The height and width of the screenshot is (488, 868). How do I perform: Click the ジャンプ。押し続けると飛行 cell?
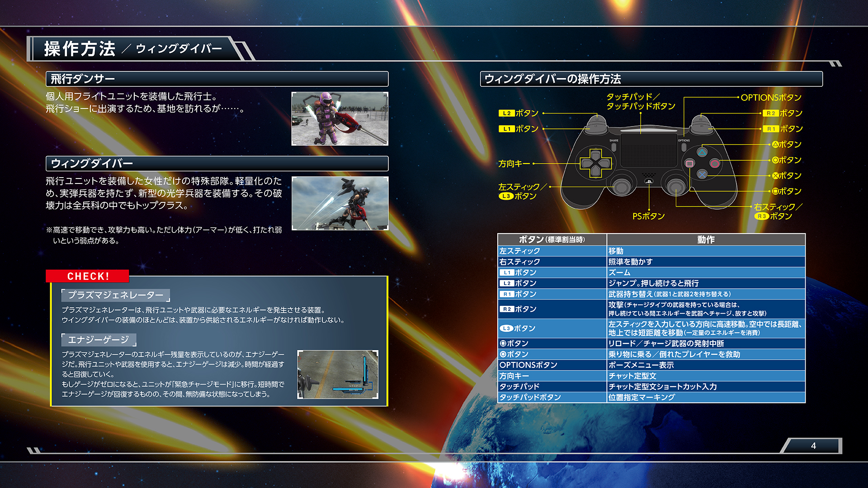pyautogui.click(x=706, y=283)
